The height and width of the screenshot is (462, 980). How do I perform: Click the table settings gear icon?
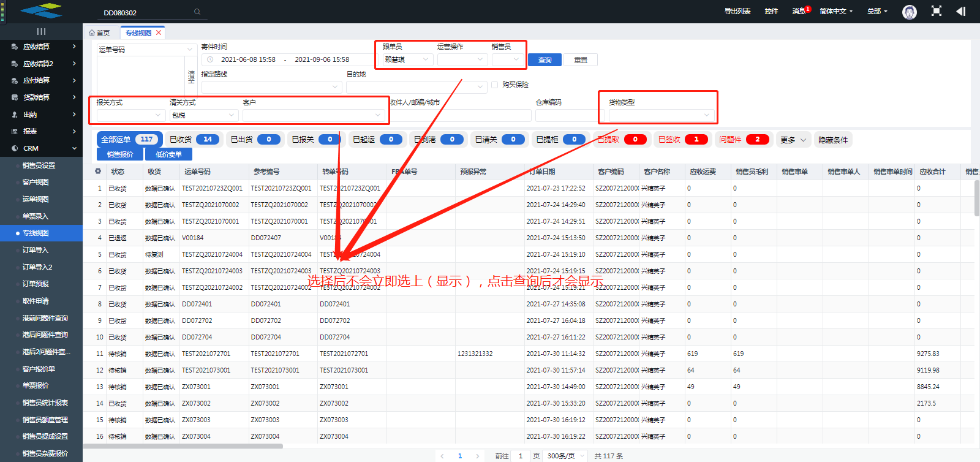[98, 172]
